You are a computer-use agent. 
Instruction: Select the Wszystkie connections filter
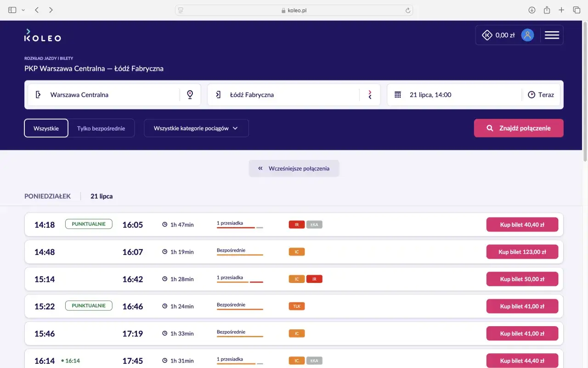46,128
